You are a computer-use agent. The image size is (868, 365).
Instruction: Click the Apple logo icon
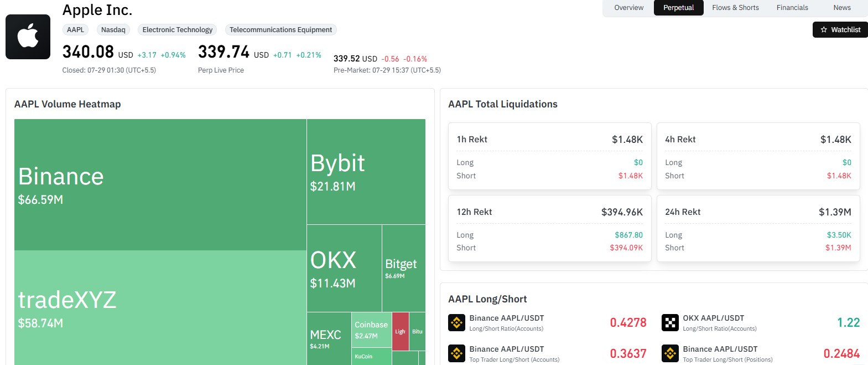tap(28, 37)
